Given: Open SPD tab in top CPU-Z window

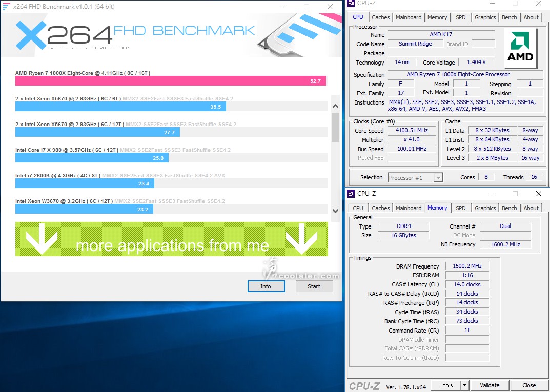Looking at the screenshot, I should pyautogui.click(x=461, y=17).
